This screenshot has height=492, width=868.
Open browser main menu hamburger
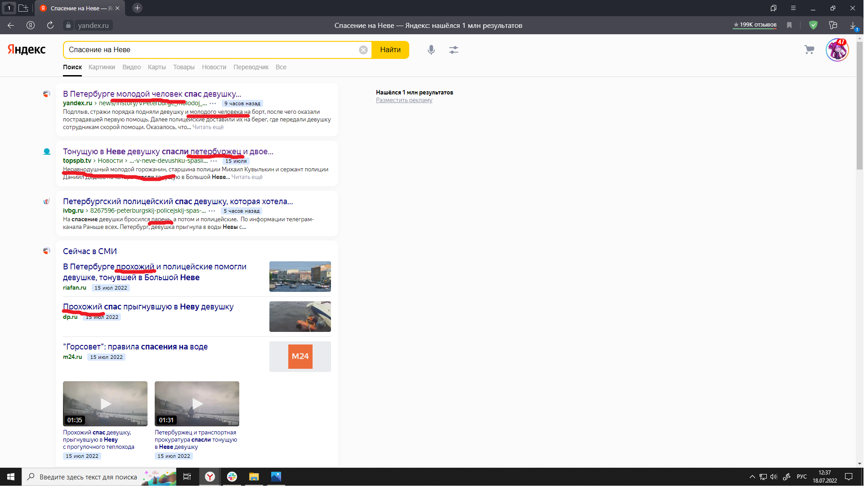click(793, 8)
